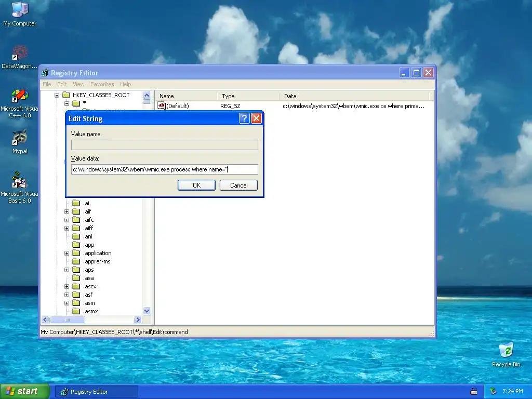This screenshot has height=399, width=532.
Task: Click the .asmx folder icon
Action: tap(76, 311)
